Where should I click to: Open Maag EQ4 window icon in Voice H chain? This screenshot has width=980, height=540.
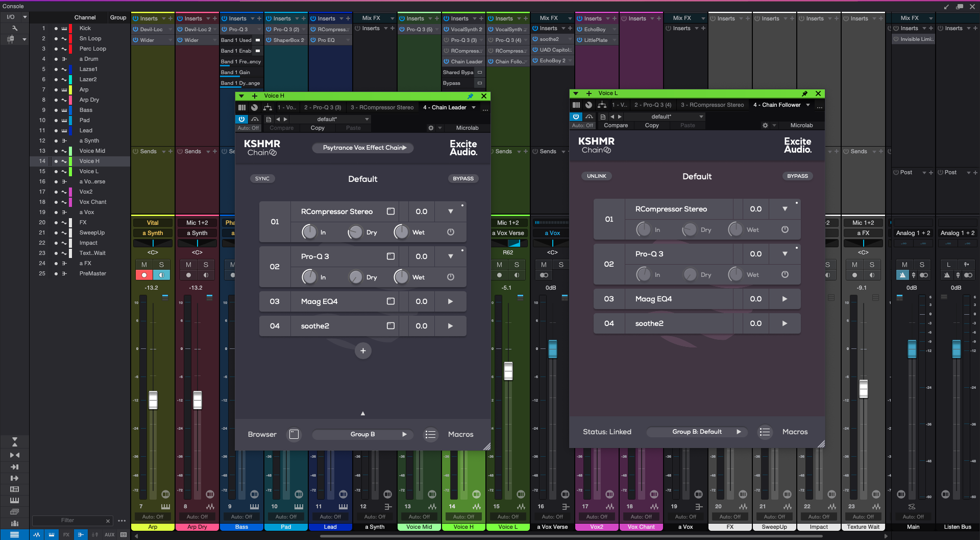[x=390, y=301]
